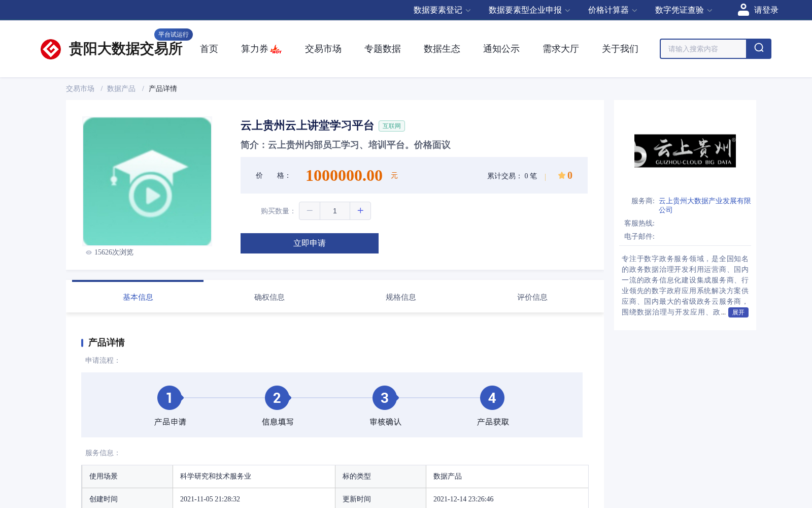Click the 互联网 tag badge

click(x=392, y=126)
